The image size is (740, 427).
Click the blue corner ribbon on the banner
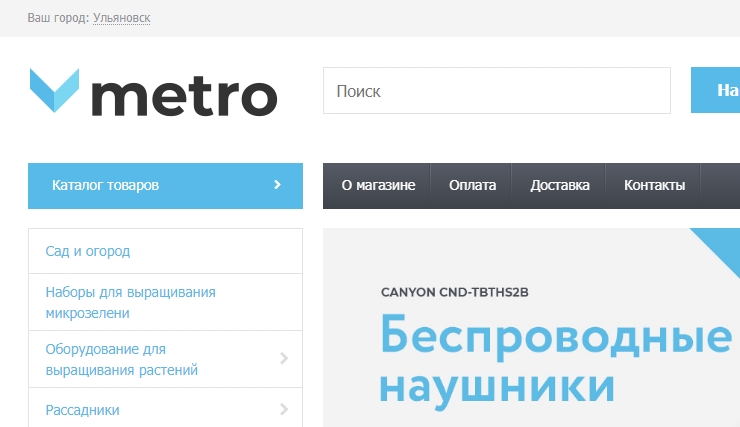pyautogui.click(x=720, y=247)
